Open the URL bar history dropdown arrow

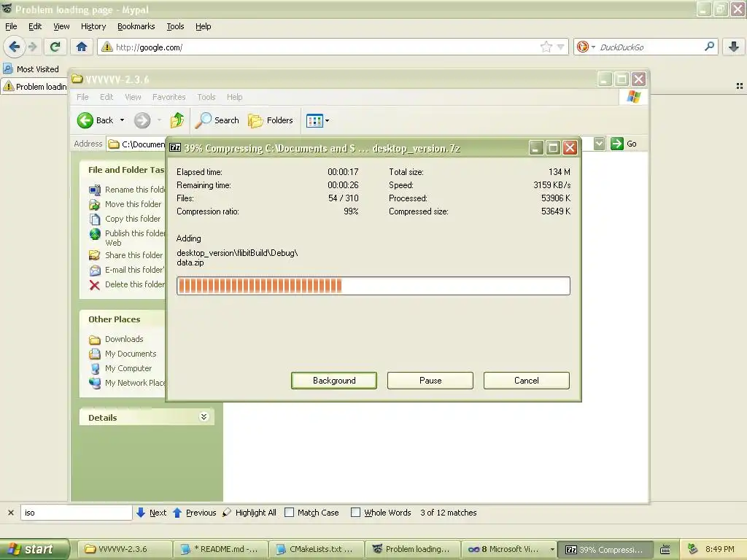click(561, 47)
